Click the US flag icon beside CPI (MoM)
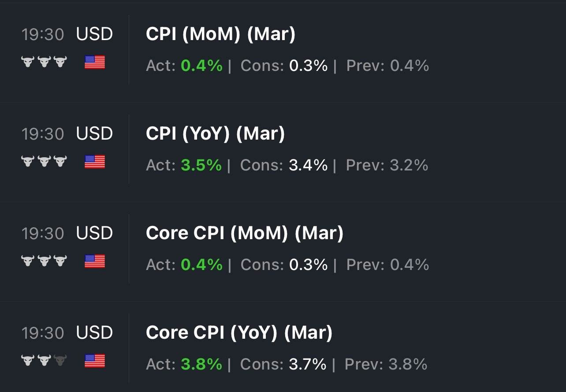The height and width of the screenshot is (392, 566). point(95,62)
